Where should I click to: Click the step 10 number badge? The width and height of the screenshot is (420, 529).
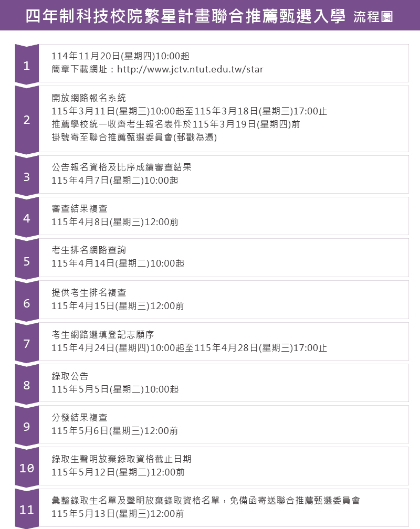point(27,468)
